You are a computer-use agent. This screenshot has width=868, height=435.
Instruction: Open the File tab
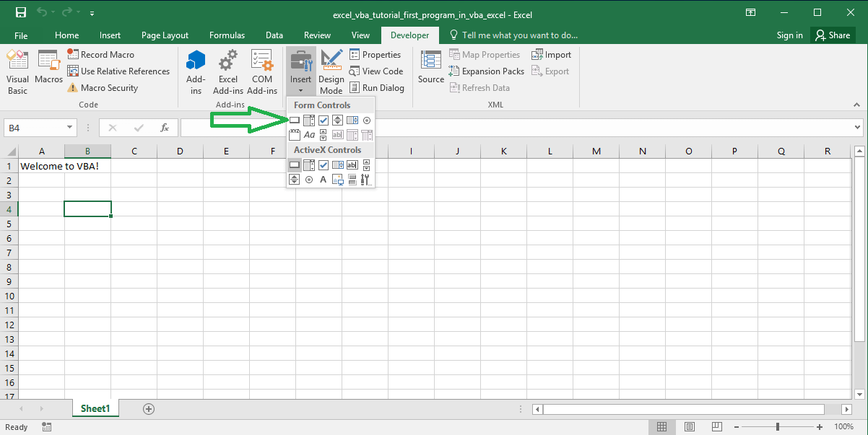(21, 35)
